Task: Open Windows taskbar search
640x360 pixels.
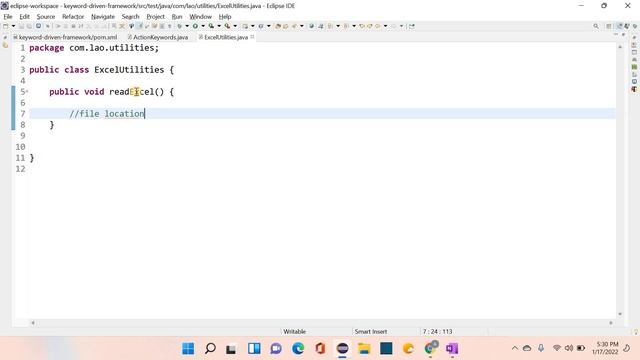Action: pyautogui.click(x=210, y=349)
